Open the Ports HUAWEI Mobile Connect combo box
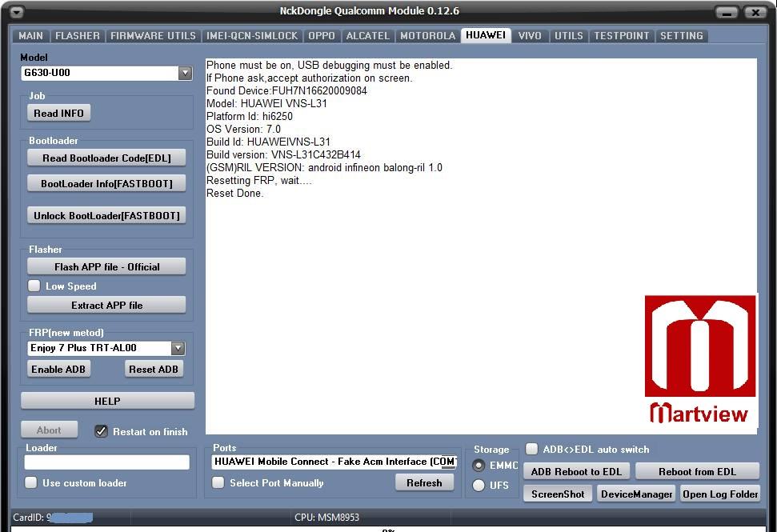This screenshot has width=777, height=532. pos(334,462)
